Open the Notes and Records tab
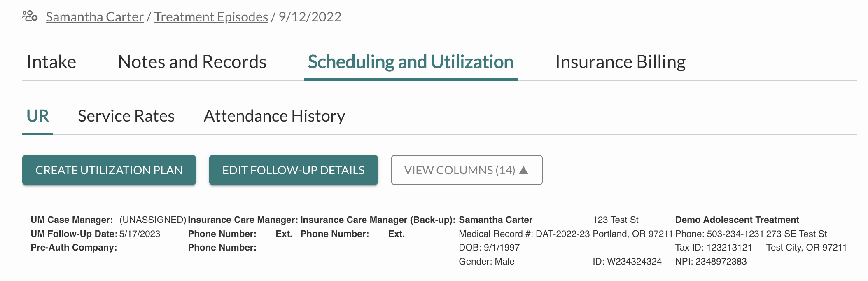The height and width of the screenshot is (281, 868). [x=192, y=62]
